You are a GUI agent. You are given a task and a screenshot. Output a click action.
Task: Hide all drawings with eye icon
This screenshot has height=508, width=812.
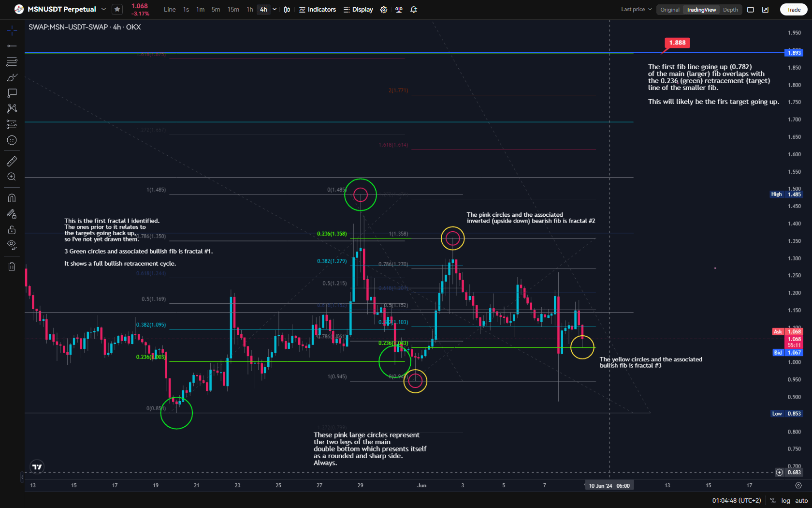[12, 245]
